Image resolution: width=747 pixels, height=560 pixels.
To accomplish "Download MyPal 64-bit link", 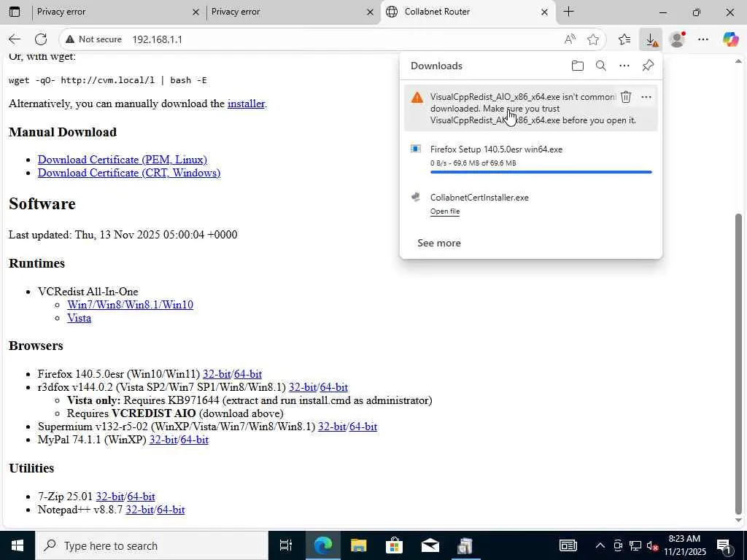I will 194,440.
